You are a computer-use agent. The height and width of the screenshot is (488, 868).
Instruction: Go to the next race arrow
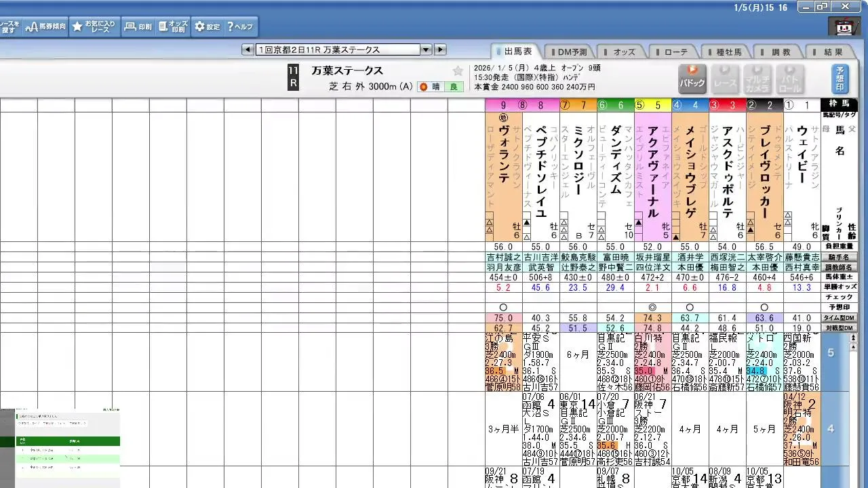click(x=440, y=49)
